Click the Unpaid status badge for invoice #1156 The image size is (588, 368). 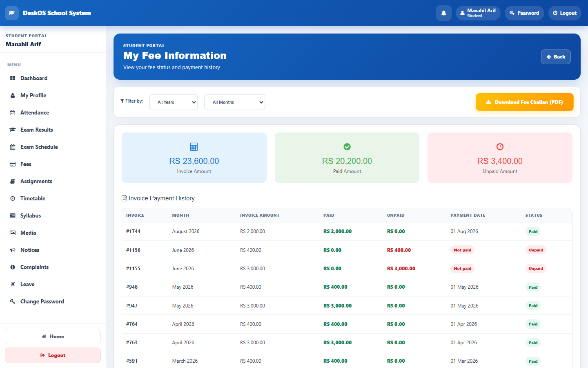(x=536, y=250)
